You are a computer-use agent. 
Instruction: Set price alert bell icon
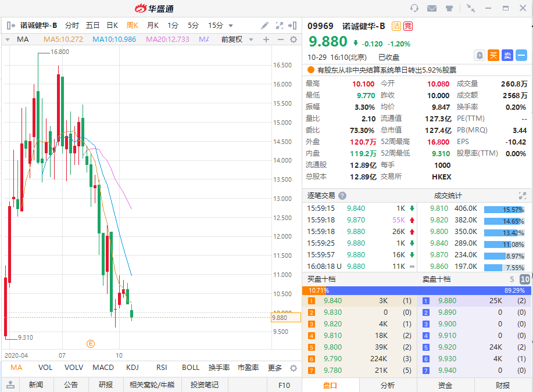[x=480, y=55]
